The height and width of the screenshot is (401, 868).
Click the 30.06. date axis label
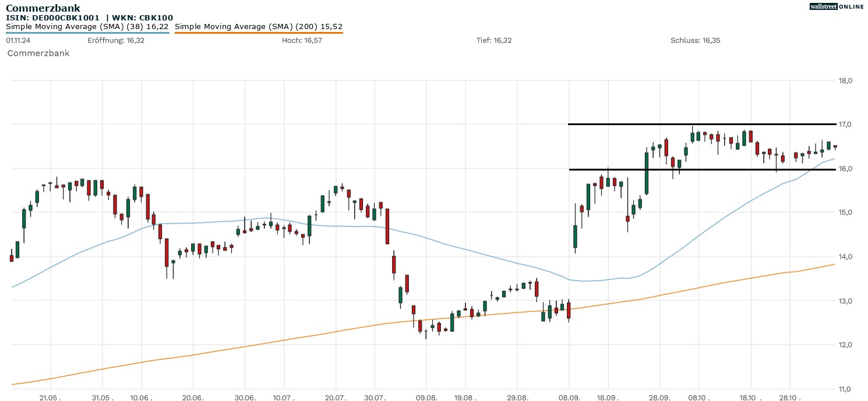click(x=245, y=398)
